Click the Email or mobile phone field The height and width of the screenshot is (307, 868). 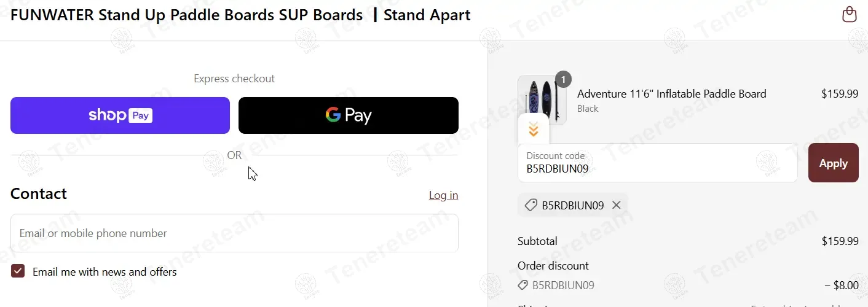point(234,233)
